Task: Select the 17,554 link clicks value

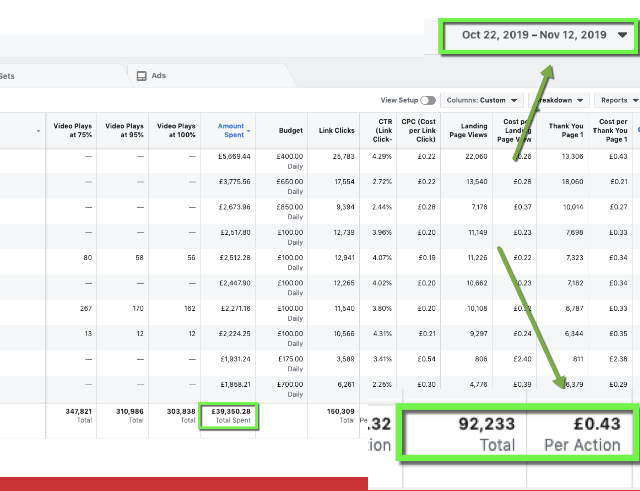Action: click(344, 182)
